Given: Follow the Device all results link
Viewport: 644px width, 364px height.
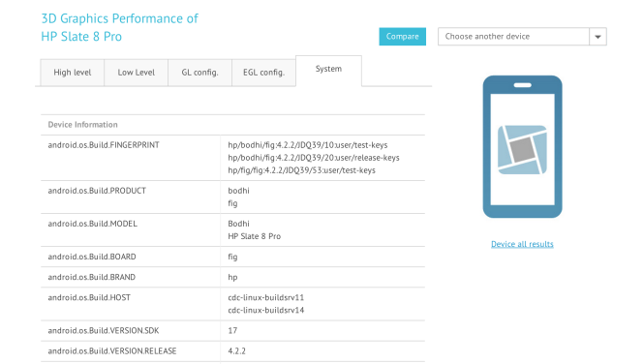Looking at the screenshot, I should click(522, 244).
